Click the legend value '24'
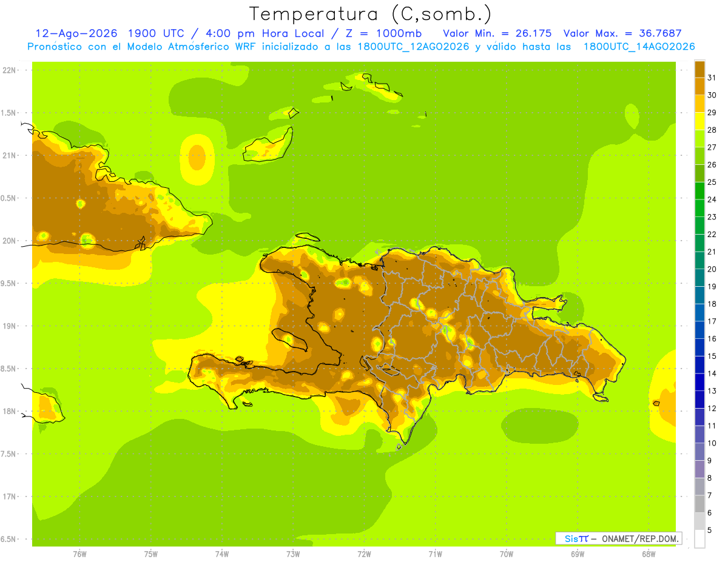 712,199
